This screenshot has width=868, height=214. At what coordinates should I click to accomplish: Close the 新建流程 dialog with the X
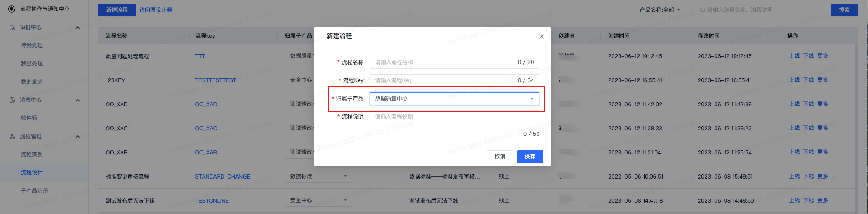(x=542, y=36)
